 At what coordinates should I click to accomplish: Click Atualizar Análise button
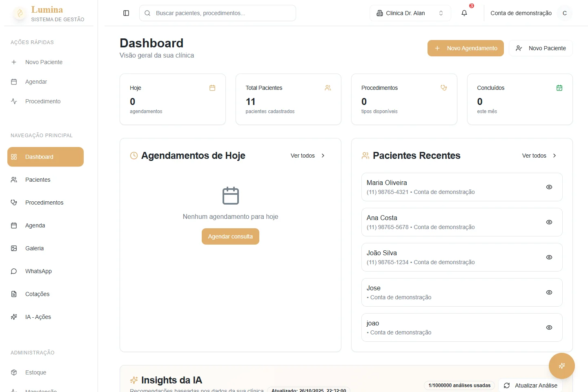tap(530, 385)
